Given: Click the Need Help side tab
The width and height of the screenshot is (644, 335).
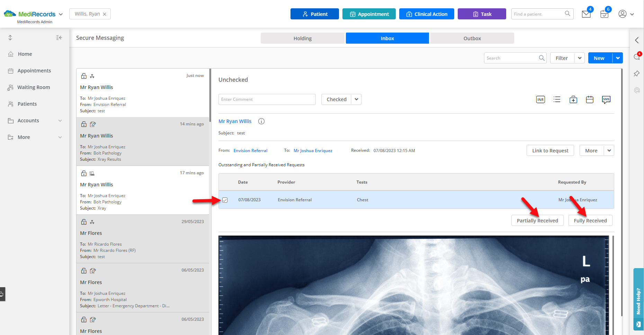Looking at the screenshot, I should click(x=638, y=299).
